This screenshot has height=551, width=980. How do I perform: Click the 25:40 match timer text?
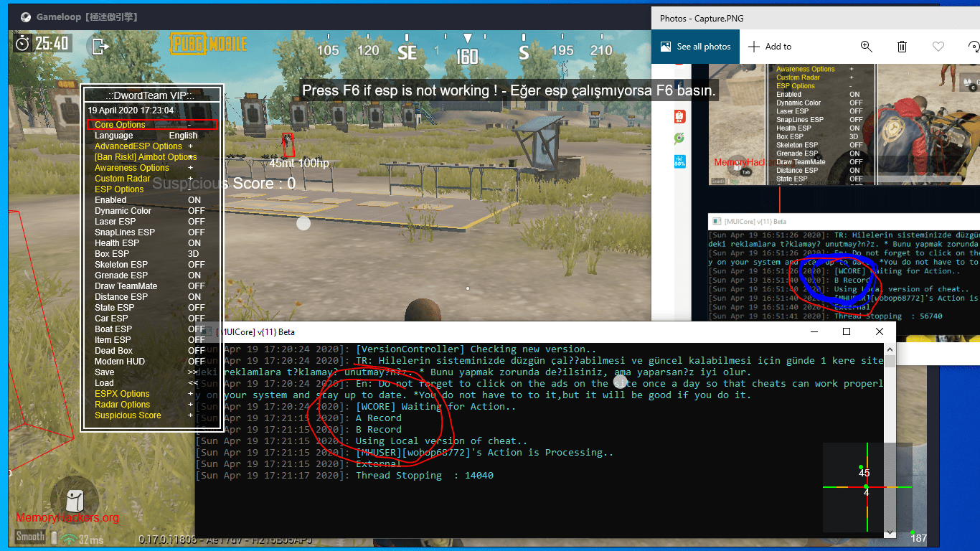pos(52,44)
